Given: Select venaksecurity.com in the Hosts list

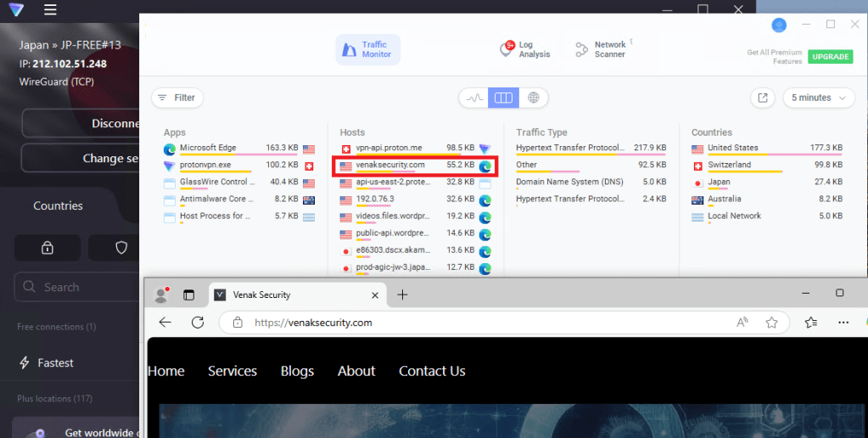Looking at the screenshot, I should coord(390,165).
